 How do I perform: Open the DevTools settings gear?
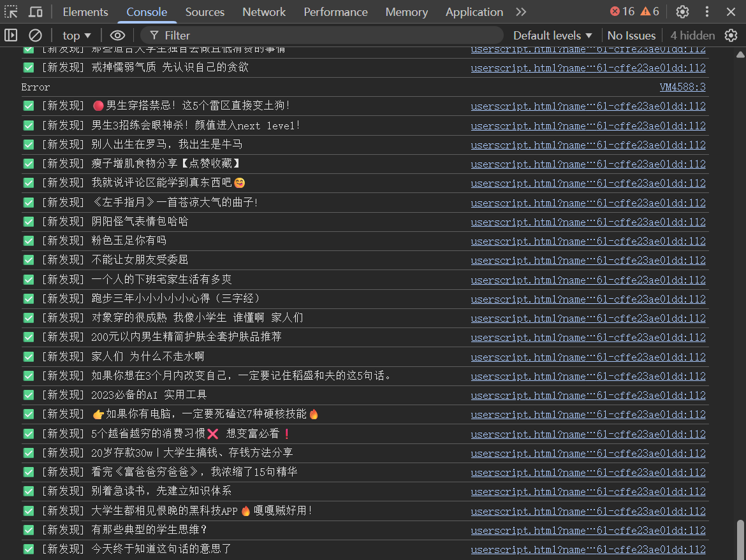coord(682,11)
